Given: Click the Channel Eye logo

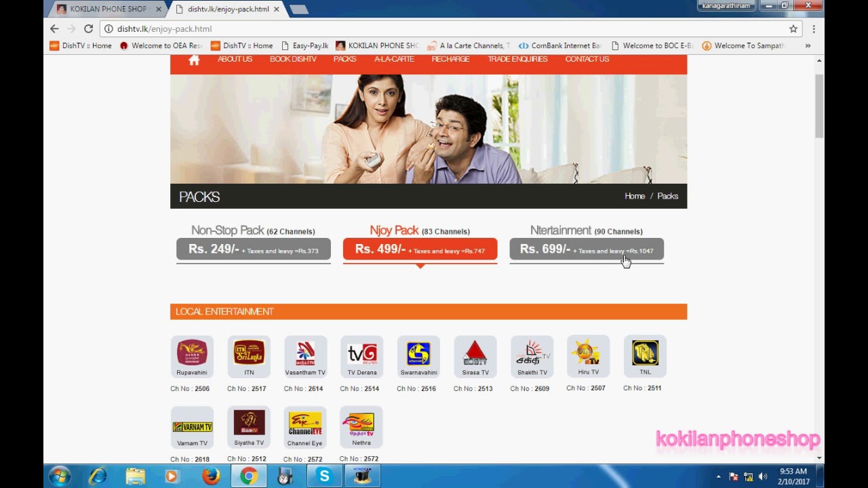Looking at the screenshot, I should 305,423.
